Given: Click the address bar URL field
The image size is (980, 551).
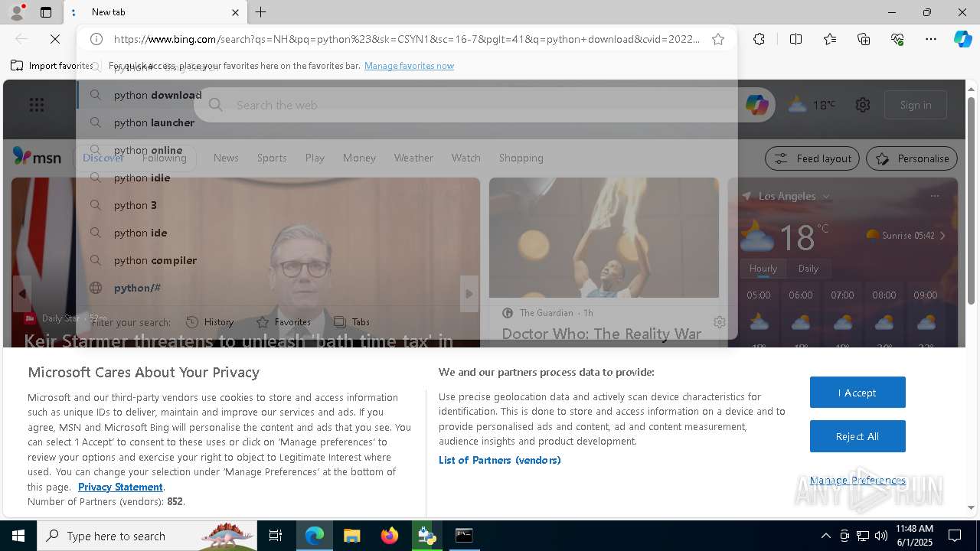Looking at the screenshot, I should pyautogui.click(x=406, y=39).
